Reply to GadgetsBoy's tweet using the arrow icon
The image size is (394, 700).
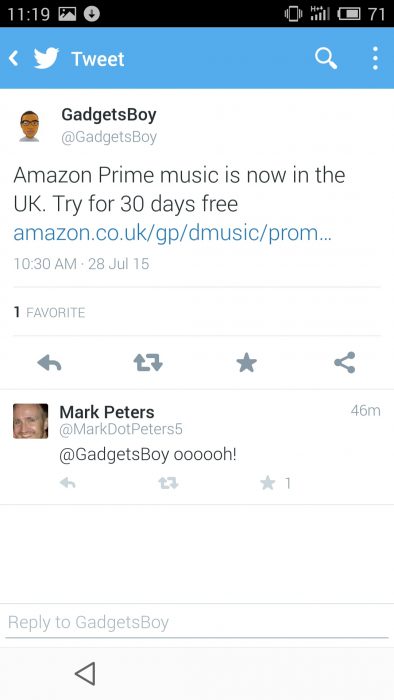click(x=50, y=363)
